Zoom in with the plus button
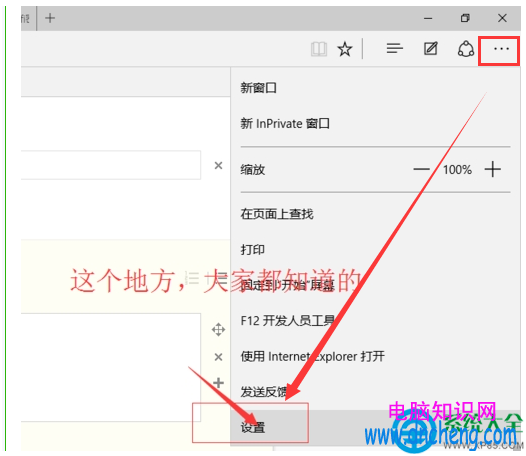This screenshot has height=456, width=526. click(x=492, y=169)
